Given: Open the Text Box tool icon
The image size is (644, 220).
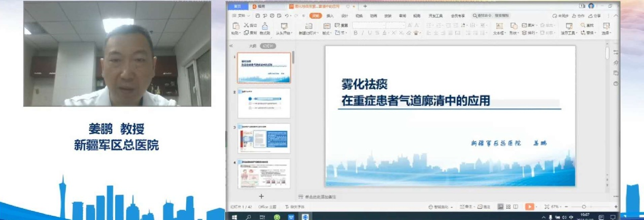Looking at the screenshot, I should click(x=498, y=26).
